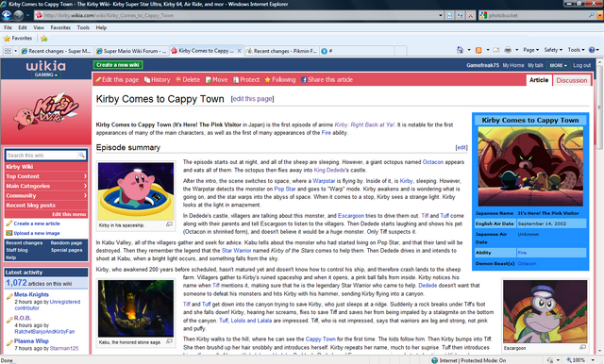This screenshot has width=604, height=364.
Task: Click the search magnifier in photobucket box
Action: point(592,15)
